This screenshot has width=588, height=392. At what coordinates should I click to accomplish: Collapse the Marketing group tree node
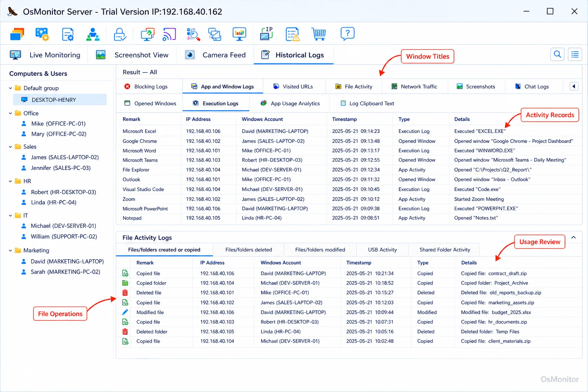pos(10,250)
